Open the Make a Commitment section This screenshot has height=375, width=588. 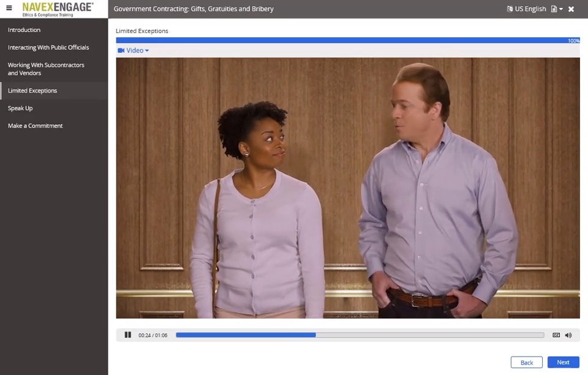point(54,126)
